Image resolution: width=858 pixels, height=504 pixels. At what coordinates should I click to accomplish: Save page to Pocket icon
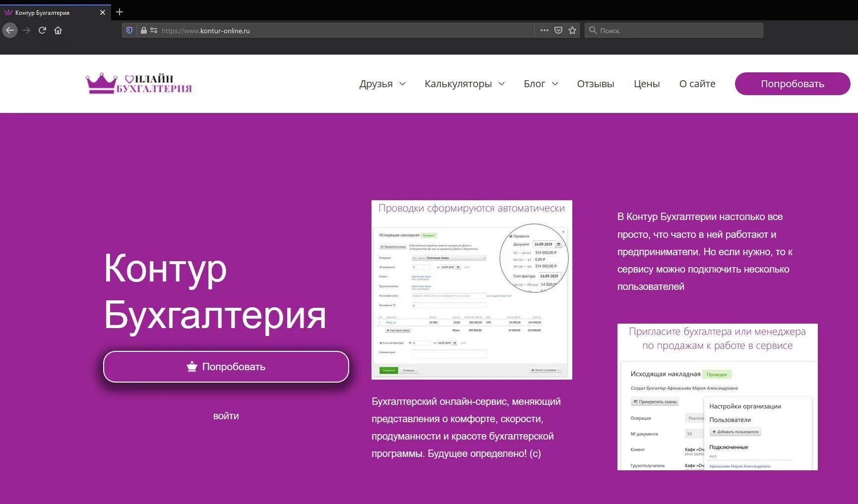(558, 30)
